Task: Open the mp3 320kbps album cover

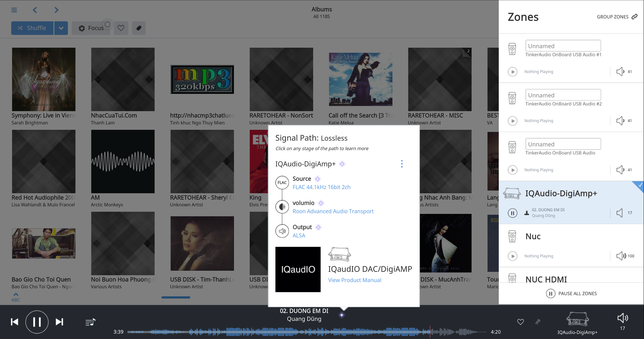Action: point(202,79)
